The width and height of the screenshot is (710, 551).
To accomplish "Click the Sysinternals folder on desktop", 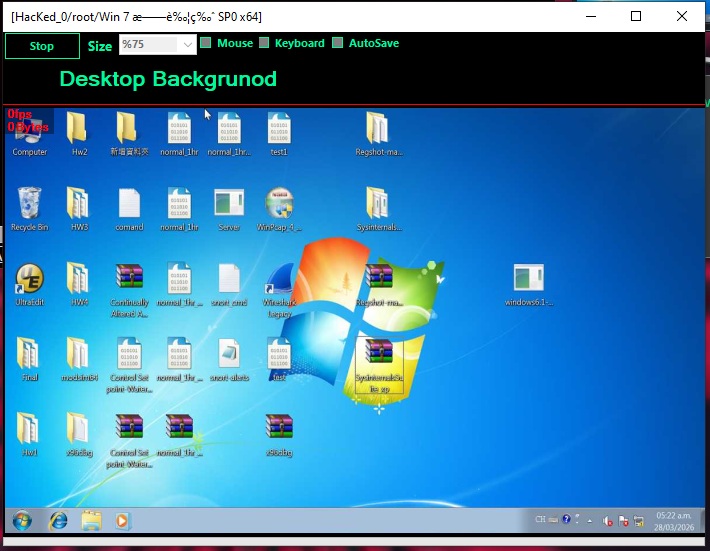I will click(378, 205).
